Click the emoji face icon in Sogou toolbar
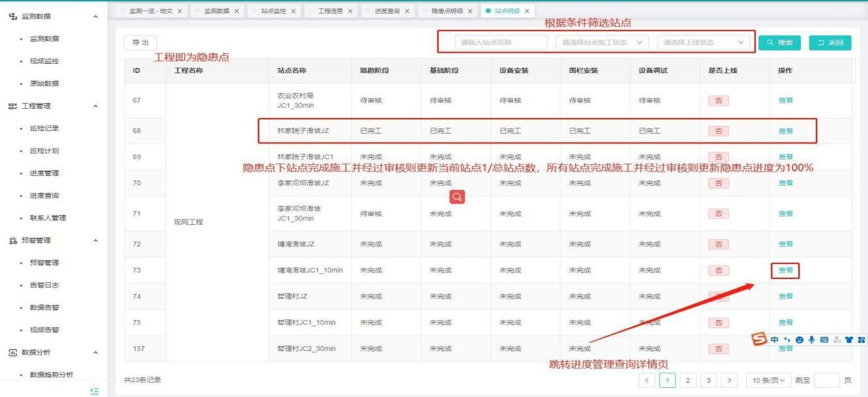This screenshot has height=397, width=868. tap(800, 340)
